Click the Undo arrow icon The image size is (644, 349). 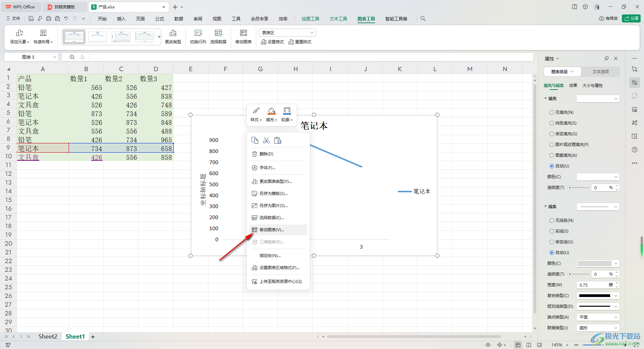[66, 19]
